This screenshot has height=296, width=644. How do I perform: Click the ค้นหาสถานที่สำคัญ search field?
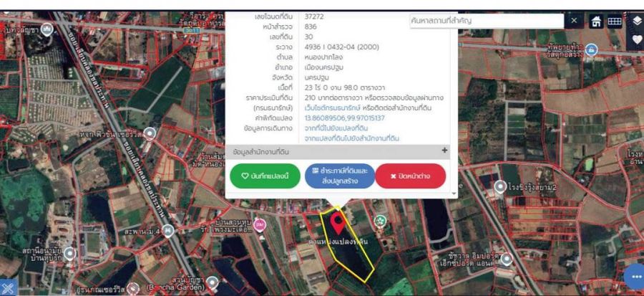(487, 22)
